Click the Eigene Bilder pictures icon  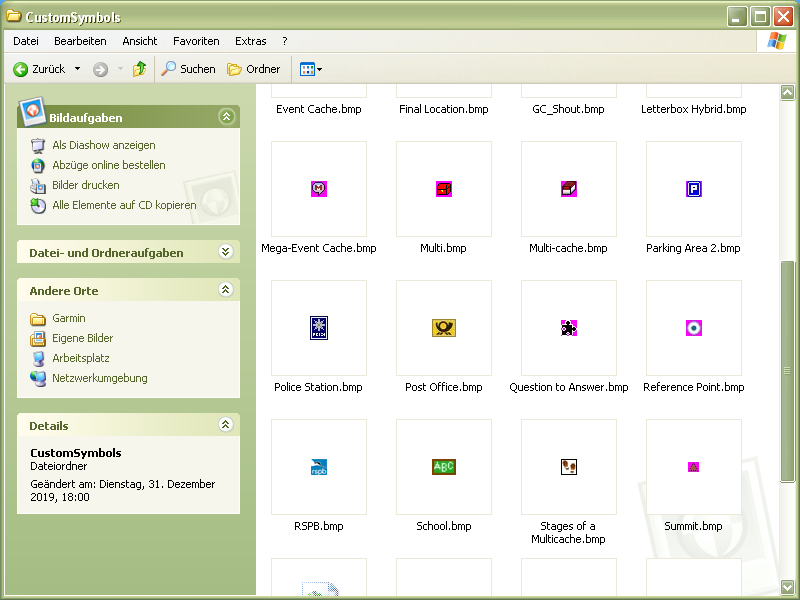pos(38,338)
